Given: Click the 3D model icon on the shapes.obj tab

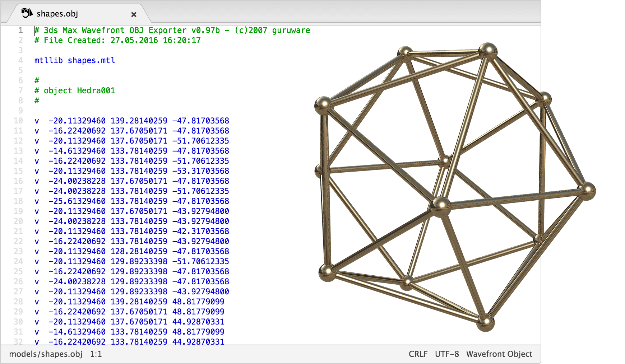Looking at the screenshot, I should pyautogui.click(x=27, y=13).
